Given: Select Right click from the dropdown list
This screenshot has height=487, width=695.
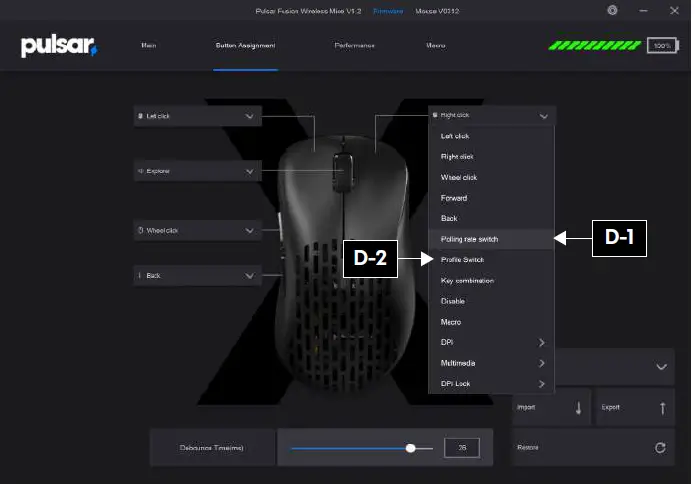Looking at the screenshot, I should click(493, 157).
